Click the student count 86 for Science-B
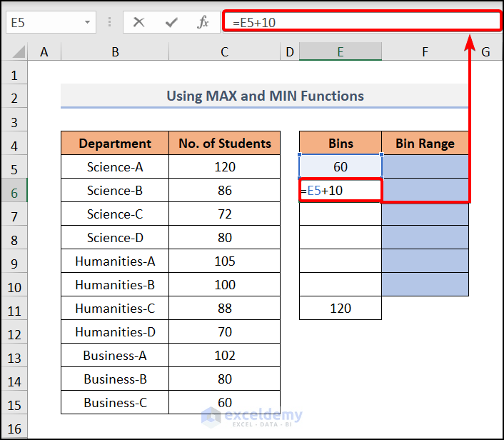This screenshot has height=440, width=504. pyautogui.click(x=225, y=191)
